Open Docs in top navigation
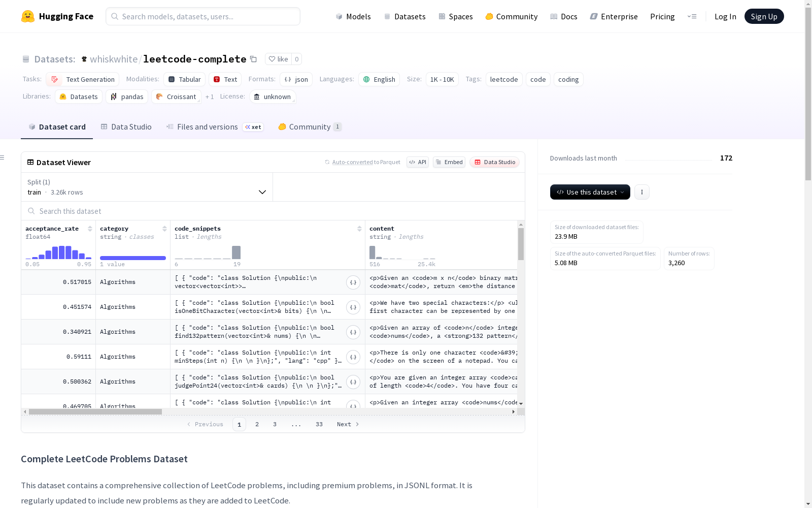Viewport: 812px width, 508px height. point(564,16)
